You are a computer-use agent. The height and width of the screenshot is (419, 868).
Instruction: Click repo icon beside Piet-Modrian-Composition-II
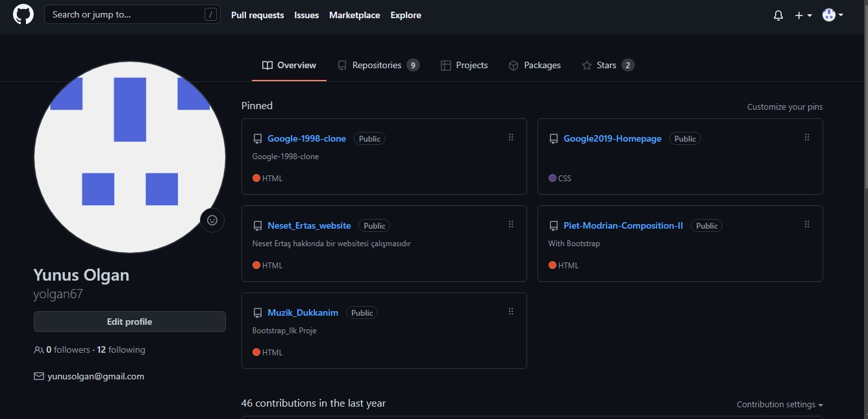coord(554,226)
